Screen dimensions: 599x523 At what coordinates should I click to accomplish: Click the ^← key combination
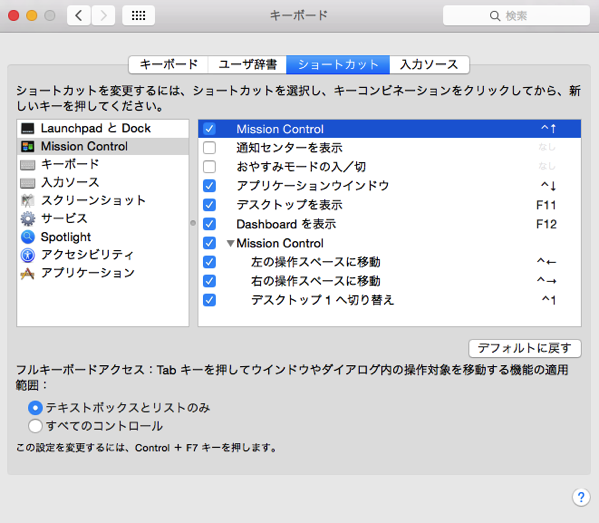(547, 262)
